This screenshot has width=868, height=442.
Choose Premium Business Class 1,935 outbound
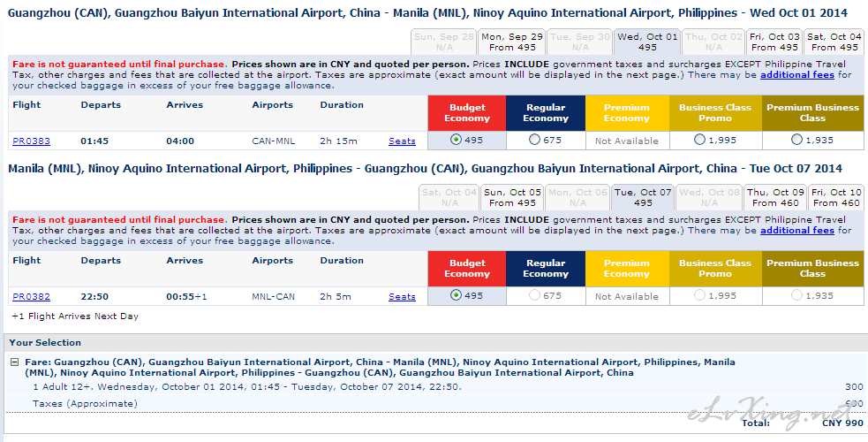point(796,140)
